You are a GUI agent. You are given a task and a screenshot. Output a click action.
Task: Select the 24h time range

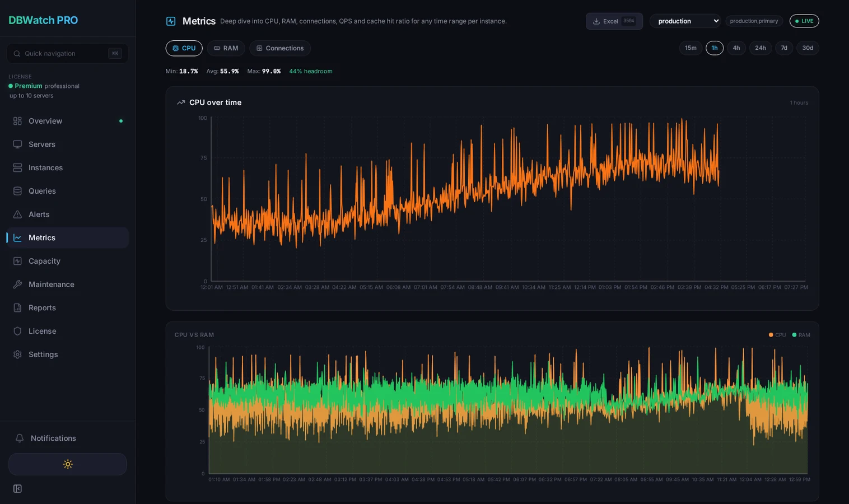[760, 48]
